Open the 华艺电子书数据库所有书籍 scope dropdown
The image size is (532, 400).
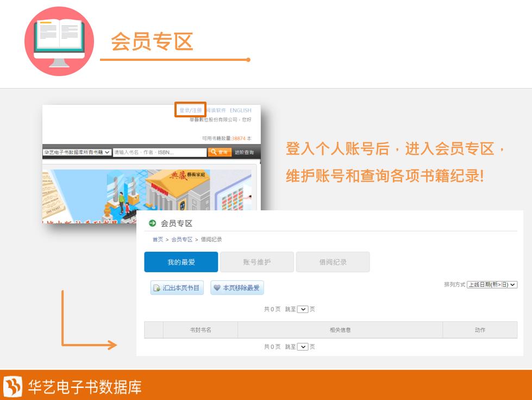point(77,153)
